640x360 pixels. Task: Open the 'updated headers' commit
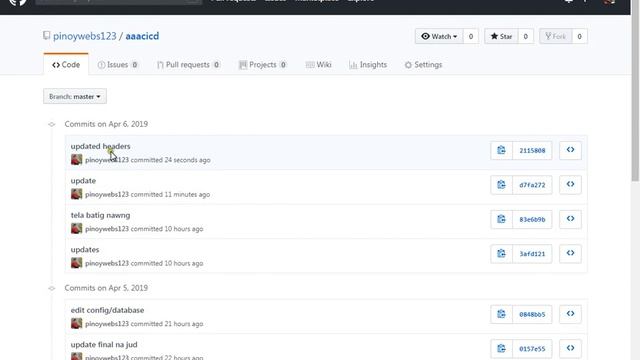[100, 146]
